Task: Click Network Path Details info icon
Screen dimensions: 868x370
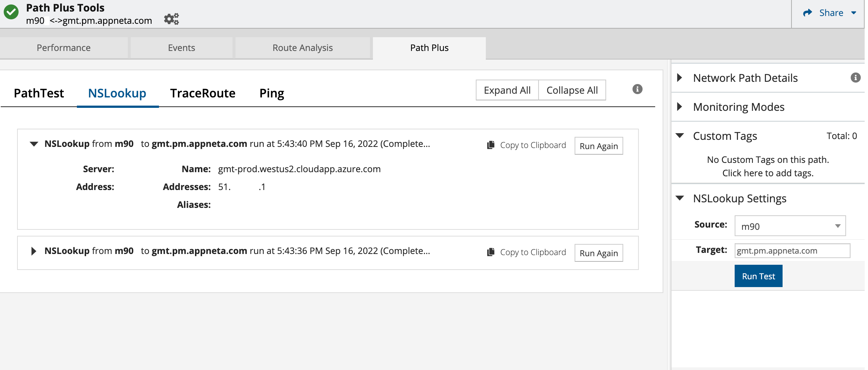Action: (855, 78)
